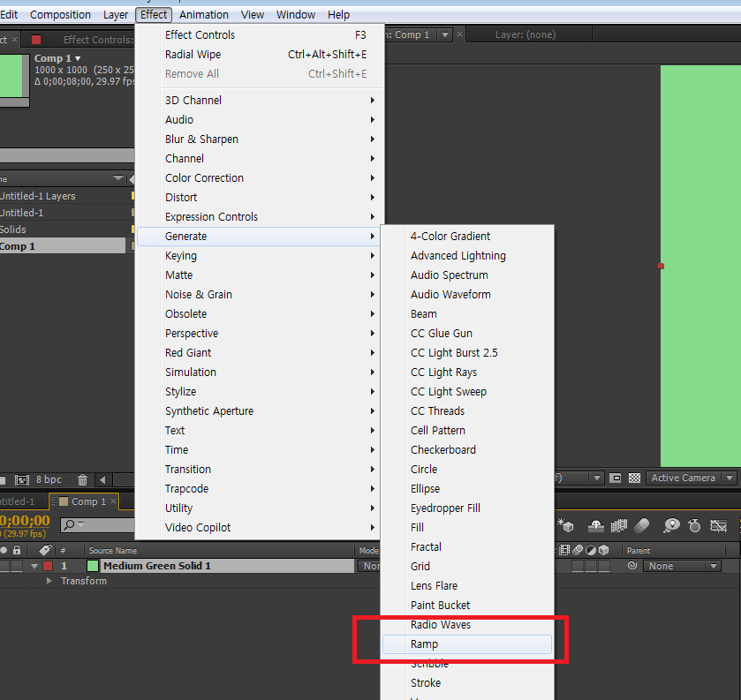Click the lock column header icon
The image size is (741, 700).
(x=17, y=550)
